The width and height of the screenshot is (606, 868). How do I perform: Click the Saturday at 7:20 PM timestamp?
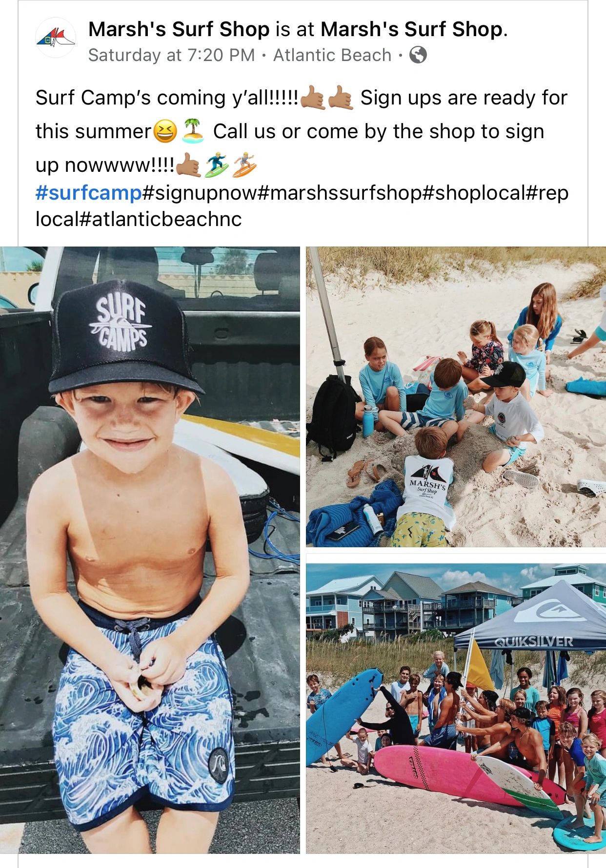click(x=171, y=55)
